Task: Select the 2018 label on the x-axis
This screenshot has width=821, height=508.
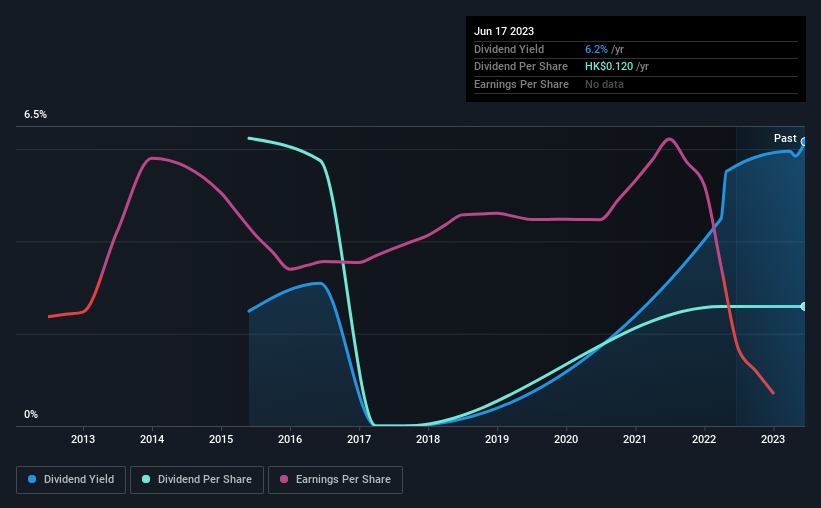Action: pos(428,439)
